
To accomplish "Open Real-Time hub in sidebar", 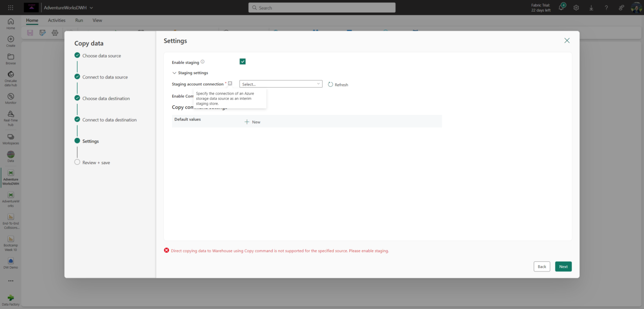I will coord(11,117).
